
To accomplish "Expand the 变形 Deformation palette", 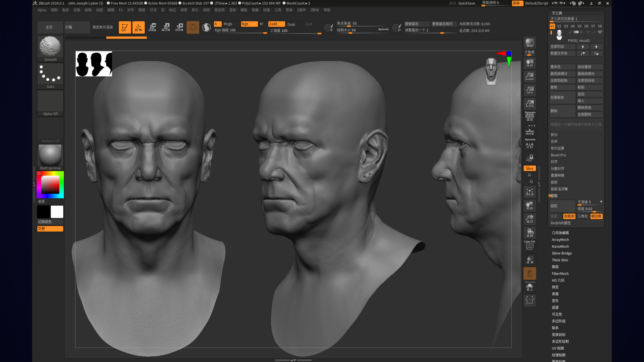I will (x=555, y=301).
